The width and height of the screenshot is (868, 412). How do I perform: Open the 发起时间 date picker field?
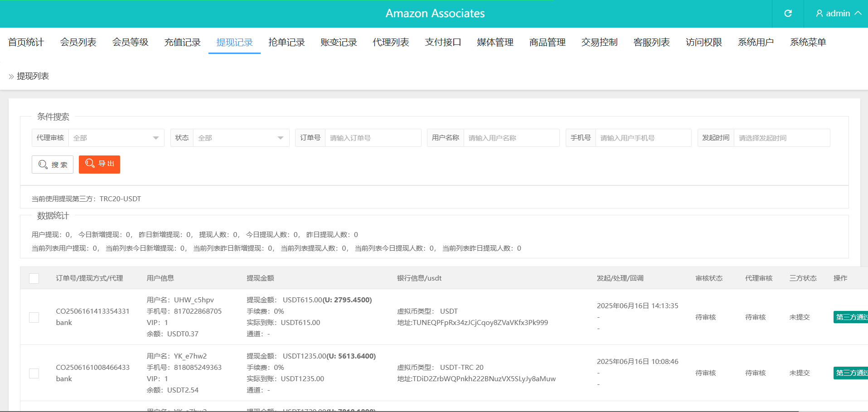pyautogui.click(x=781, y=138)
